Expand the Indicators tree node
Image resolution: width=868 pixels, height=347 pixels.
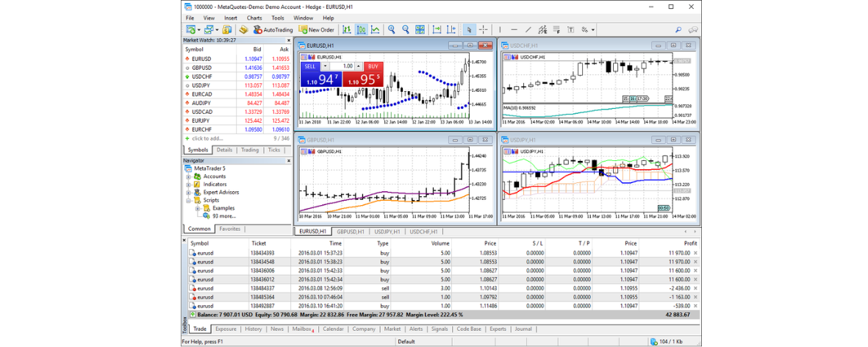pyautogui.click(x=188, y=185)
